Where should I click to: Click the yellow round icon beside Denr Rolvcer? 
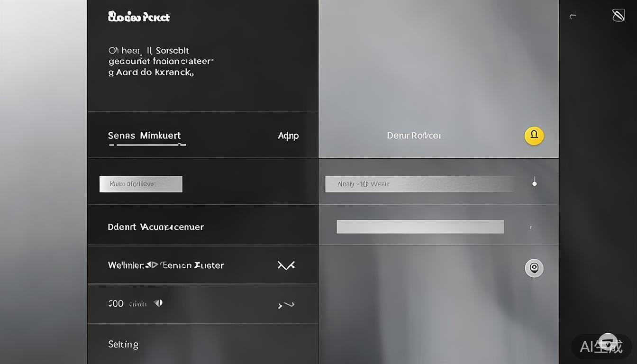534,136
